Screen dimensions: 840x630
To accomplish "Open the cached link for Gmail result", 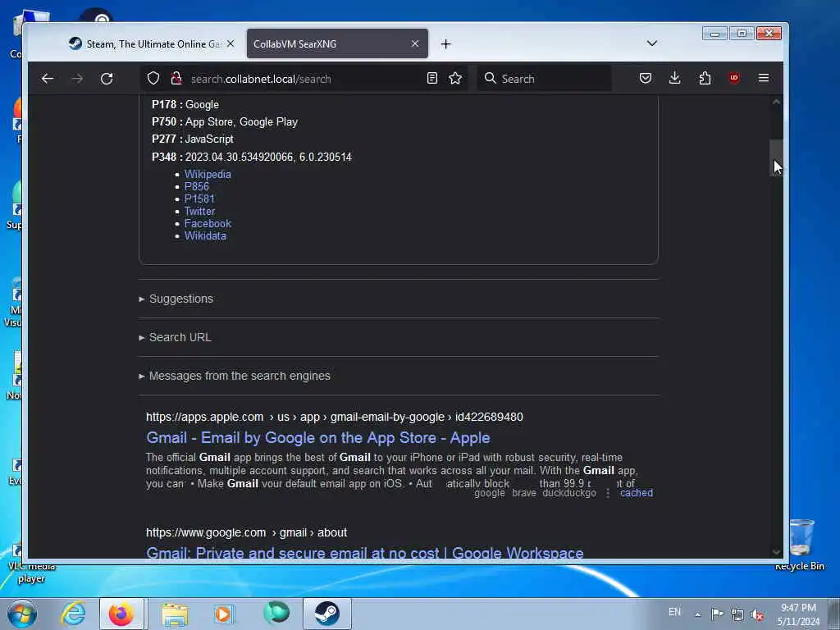I will [x=637, y=493].
